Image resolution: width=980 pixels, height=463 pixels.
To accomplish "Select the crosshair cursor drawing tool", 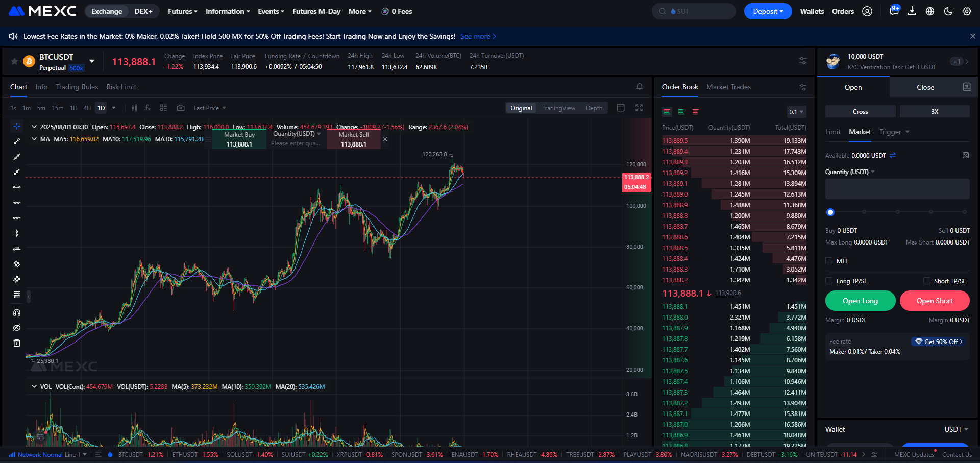I will click(17, 126).
